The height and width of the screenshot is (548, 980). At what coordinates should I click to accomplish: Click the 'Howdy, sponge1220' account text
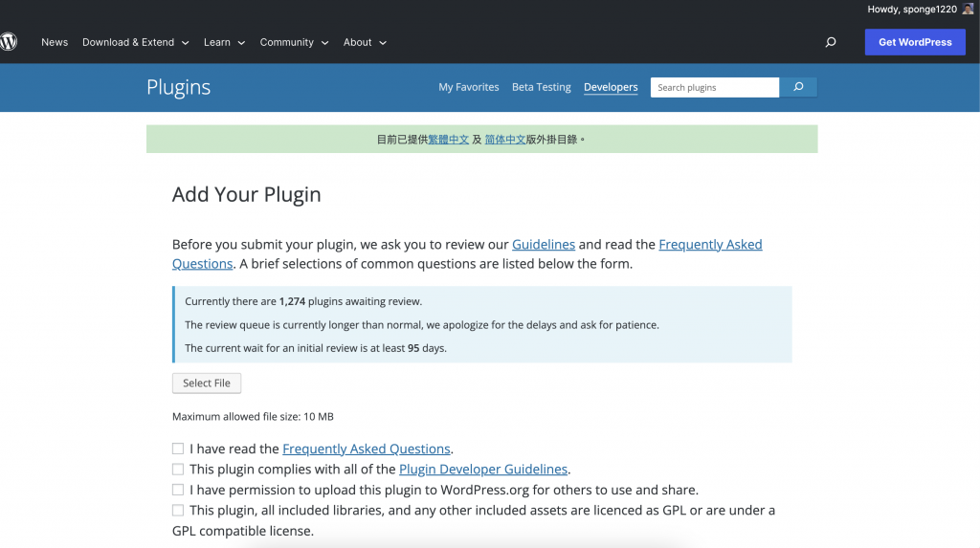pyautogui.click(x=912, y=9)
